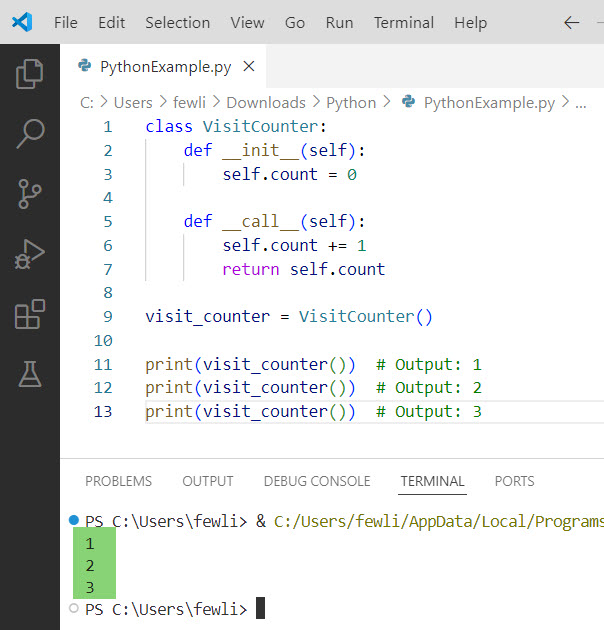Click line number 5 in gutter
The image size is (604, 630).
coord(108,222)
